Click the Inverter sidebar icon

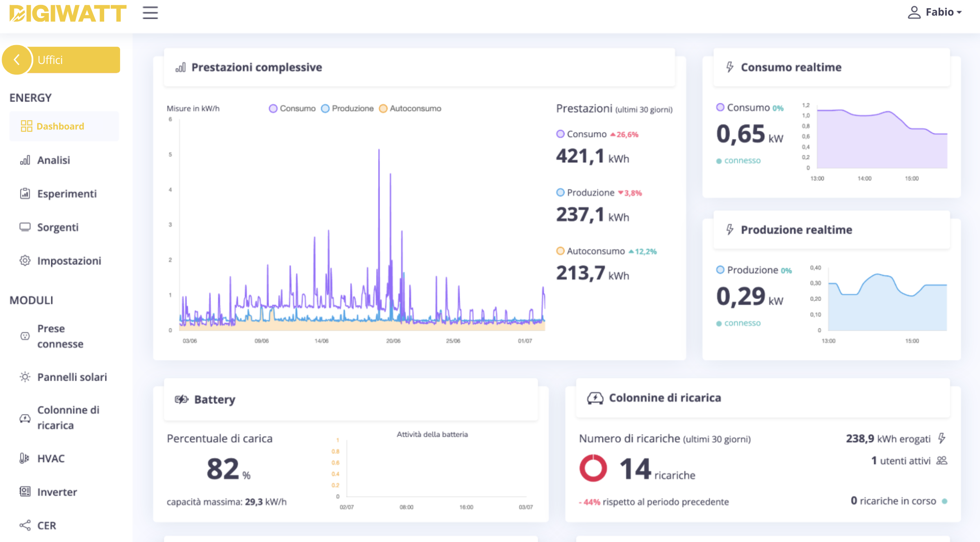click(25, 492)
